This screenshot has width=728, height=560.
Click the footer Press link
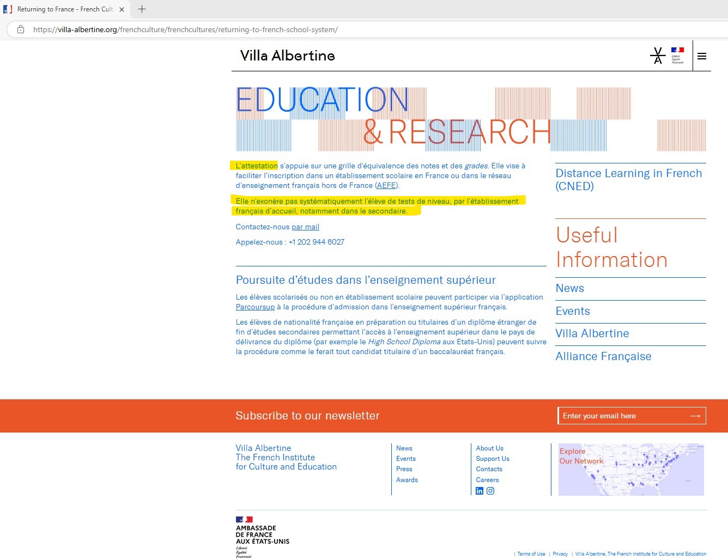[404, 469]
